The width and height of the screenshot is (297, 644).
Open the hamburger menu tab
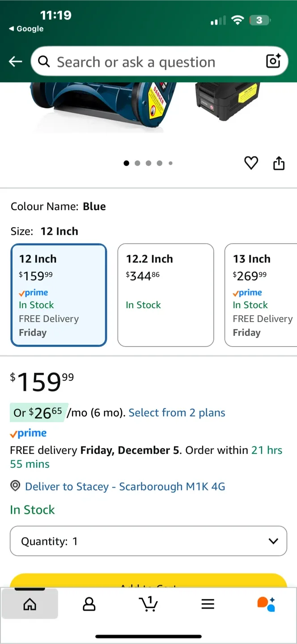(208, 604)
